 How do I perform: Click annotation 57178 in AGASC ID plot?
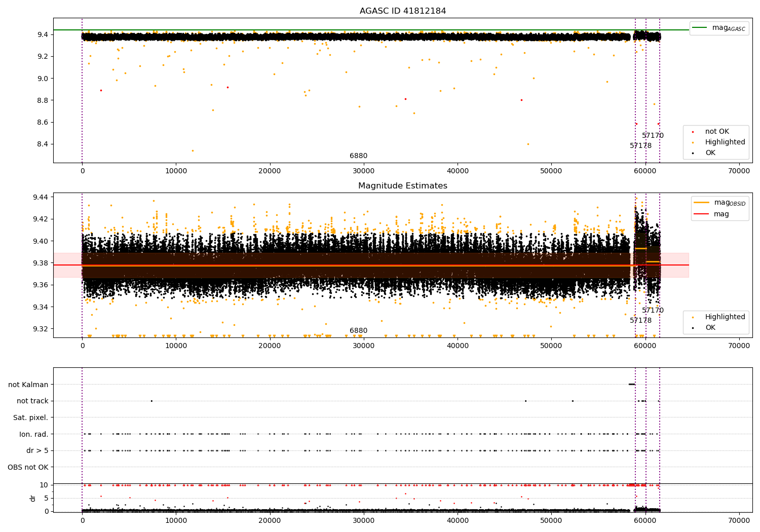click(x=641, y=146)
